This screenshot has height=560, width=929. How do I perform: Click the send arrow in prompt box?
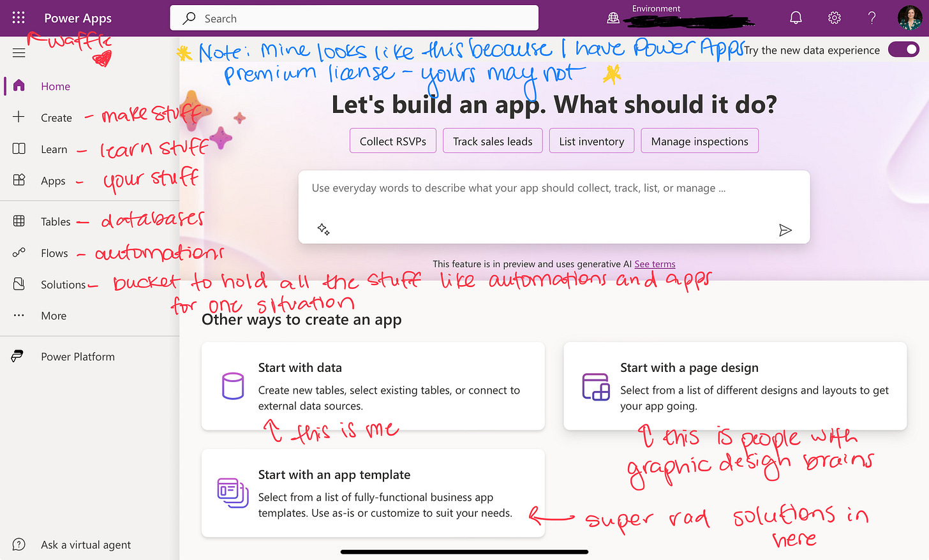pos(785,230)
